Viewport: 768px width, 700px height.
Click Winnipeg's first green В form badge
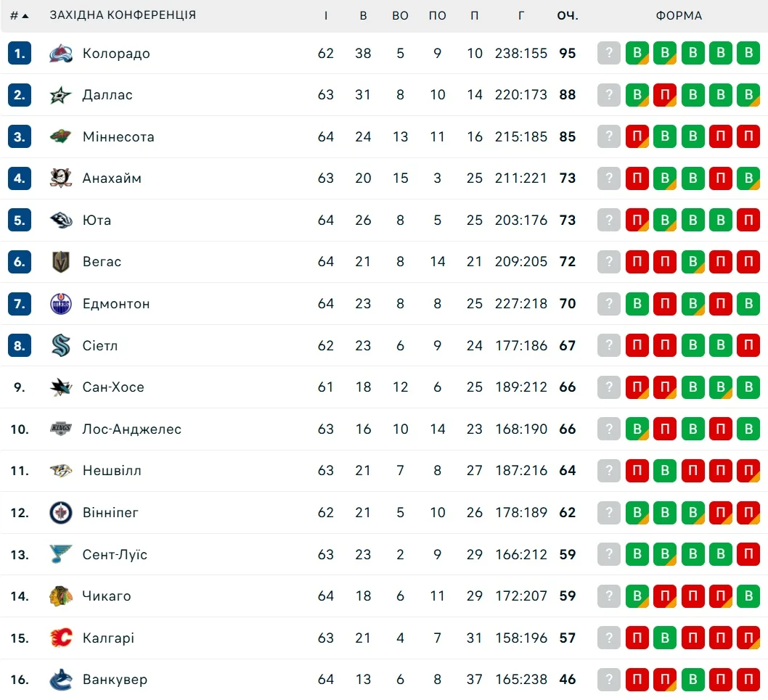pos(637,513)
